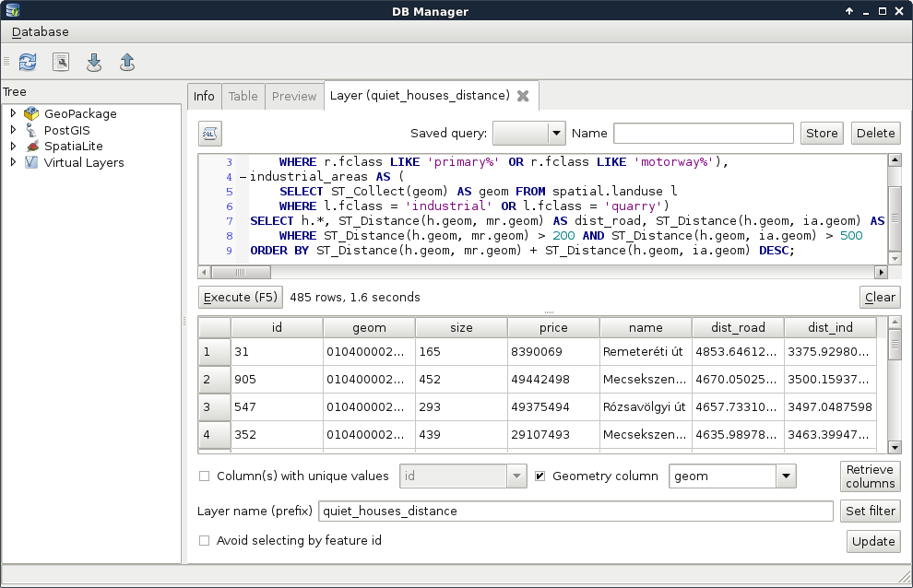Screen dimensions: 913x588
Task: Switch to the Info tab
Action: tap(204, 96)
